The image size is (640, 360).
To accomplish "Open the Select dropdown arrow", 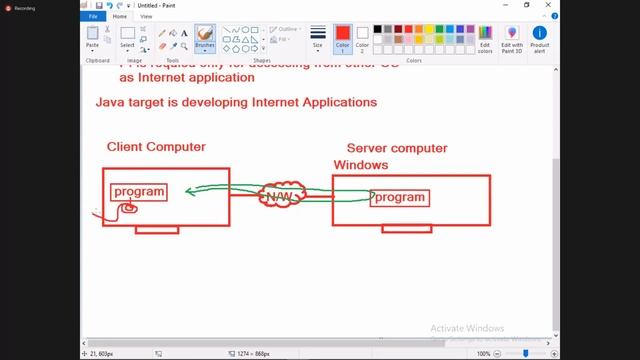I will (x=127, y=51).
